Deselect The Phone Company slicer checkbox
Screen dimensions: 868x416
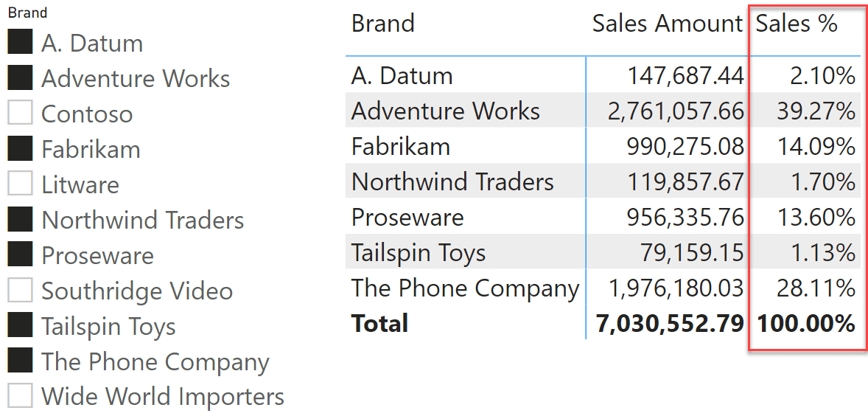(x=20, y=361)
